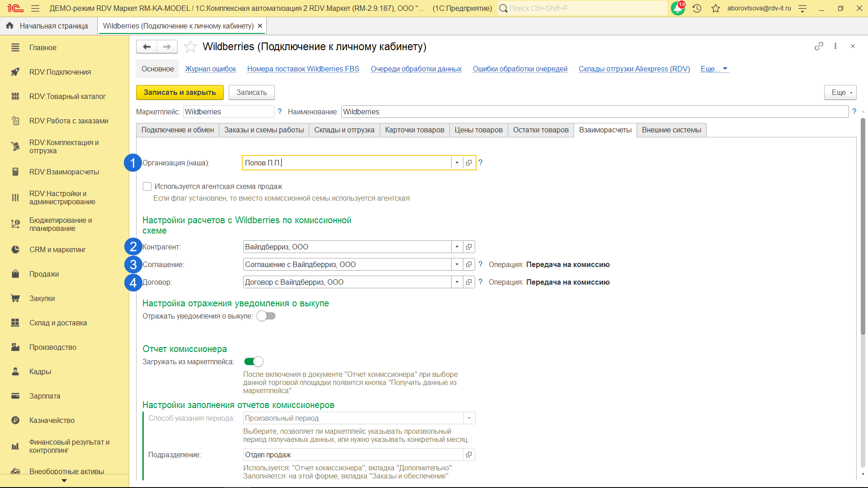Viewport: 868px width, 488px height.
Task: Click the notifications bell icon
Action: pyautogui.click(x=677, y=8)
